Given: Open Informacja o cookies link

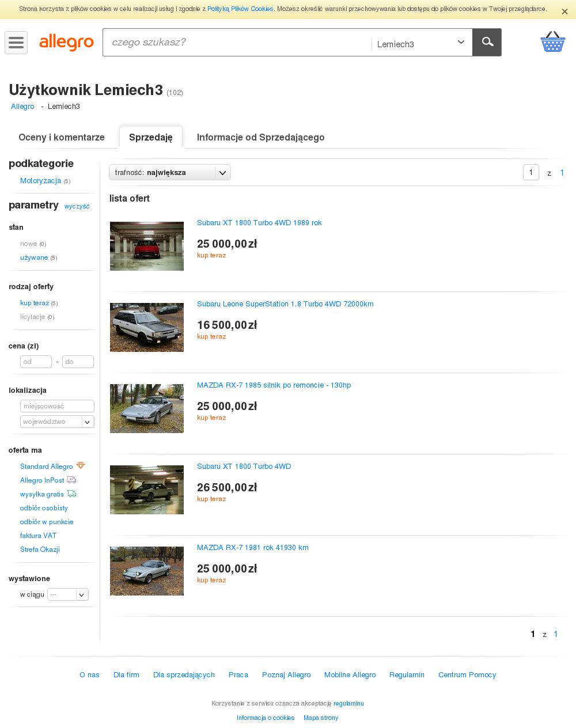Looking at the screenshot, I should point(266,718).
